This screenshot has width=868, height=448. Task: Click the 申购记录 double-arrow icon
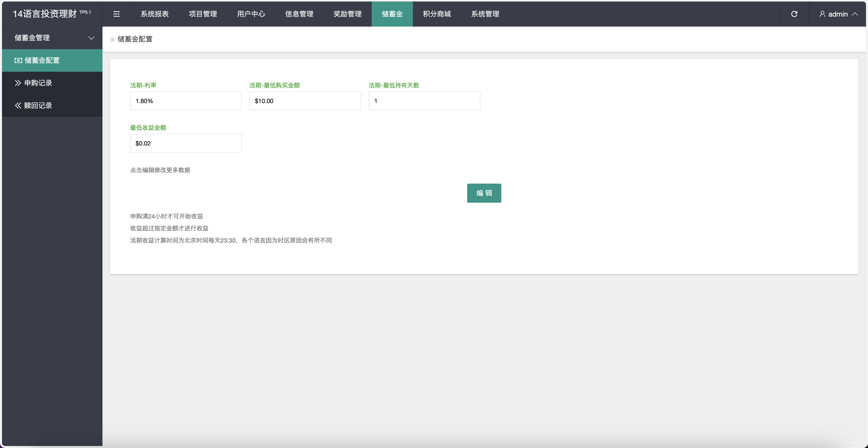[x=18, y=83]
